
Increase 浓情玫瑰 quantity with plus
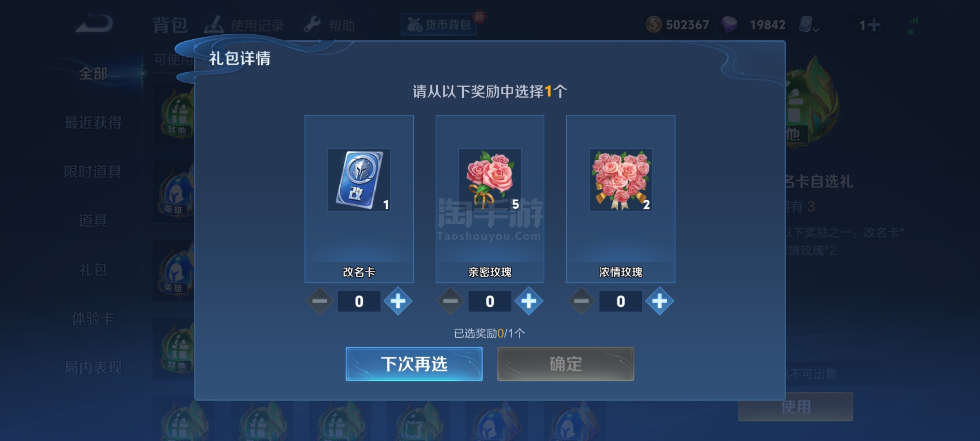tap(659, 301)
